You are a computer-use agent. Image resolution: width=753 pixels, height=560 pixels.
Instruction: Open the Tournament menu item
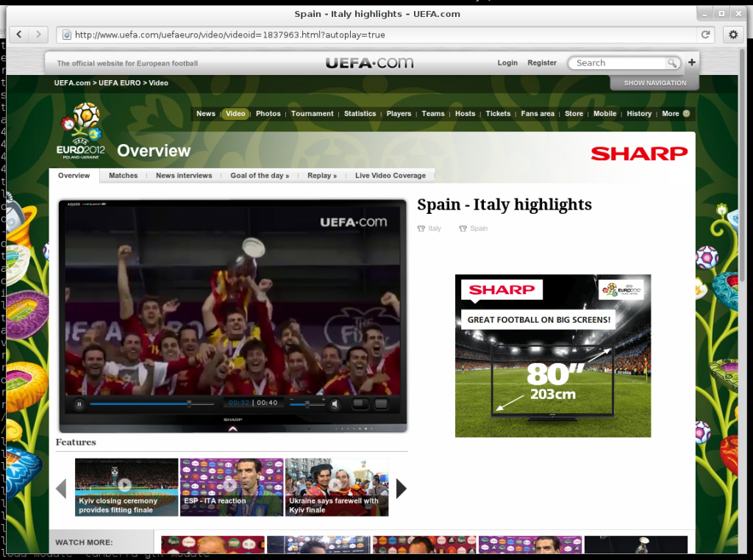[x=312, y=114]
